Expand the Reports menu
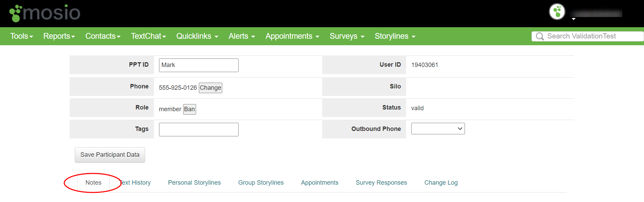Viewport: 644px width, 202px height. pyautogui.click(x=59, y=36)
